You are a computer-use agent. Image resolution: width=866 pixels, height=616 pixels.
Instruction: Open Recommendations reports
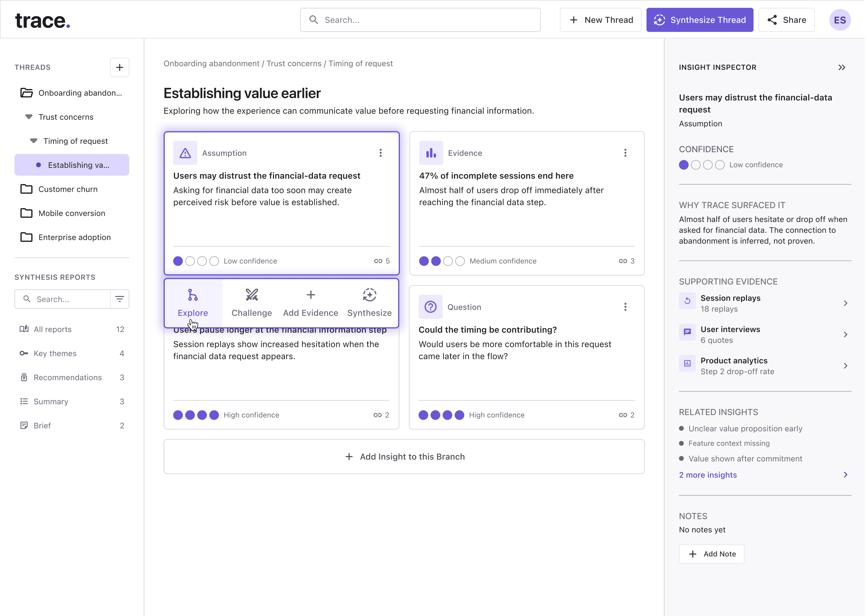pyautogui.click(x=72, y=377)
